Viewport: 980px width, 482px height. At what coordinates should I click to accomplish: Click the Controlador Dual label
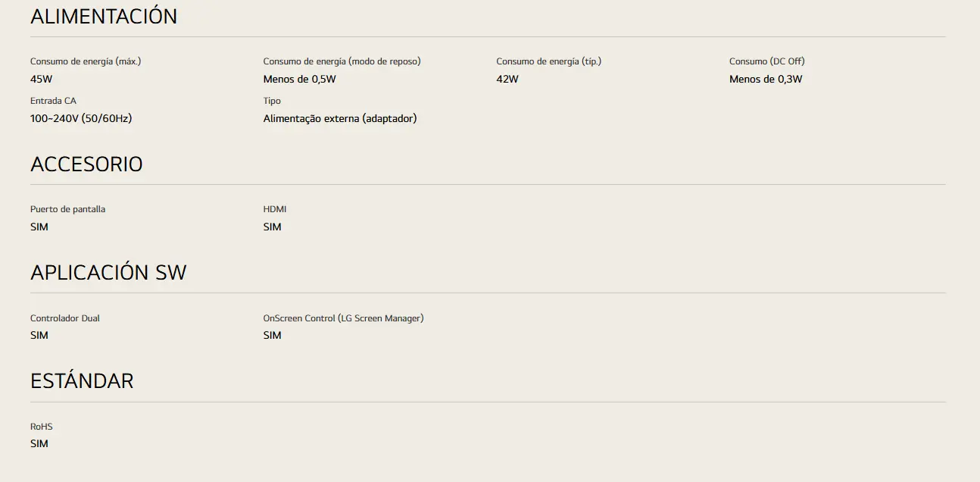pos(65,318)
